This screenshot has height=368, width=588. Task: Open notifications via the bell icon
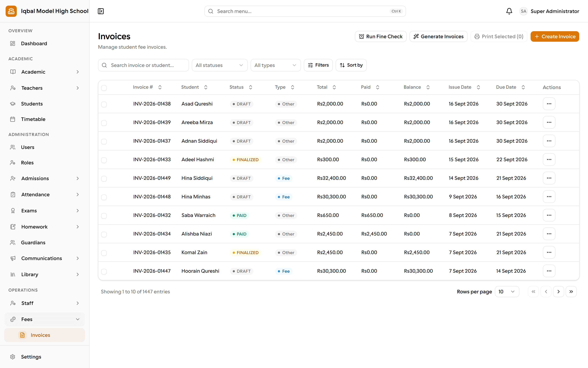(x=509, y=11)
